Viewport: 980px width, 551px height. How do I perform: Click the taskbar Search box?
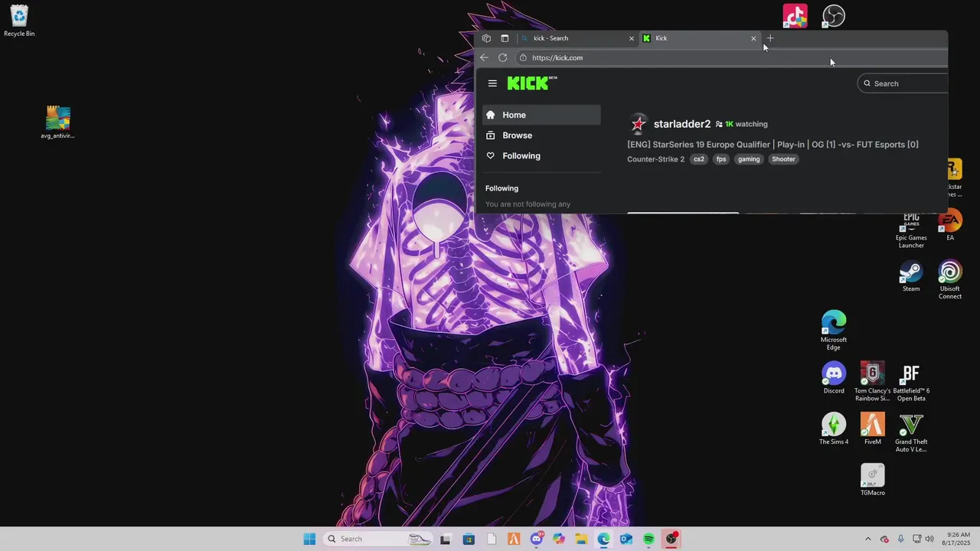(379, 539)
